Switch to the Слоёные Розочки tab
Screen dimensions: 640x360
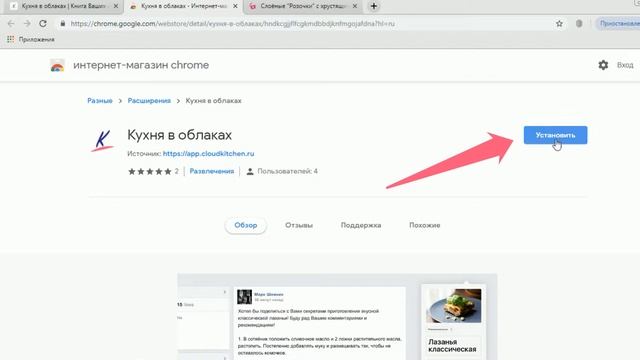click(303, 6)
